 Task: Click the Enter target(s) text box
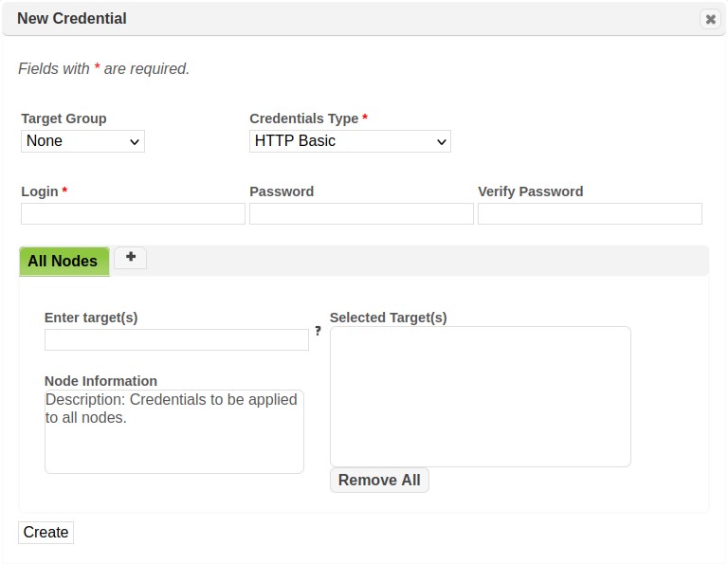coord(176,339)
